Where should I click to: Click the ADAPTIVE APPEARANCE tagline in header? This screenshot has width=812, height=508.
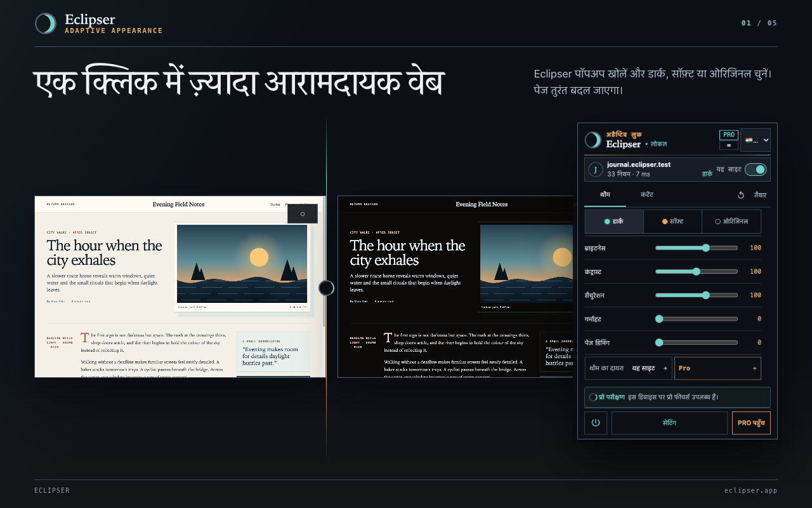click(114, 30)
